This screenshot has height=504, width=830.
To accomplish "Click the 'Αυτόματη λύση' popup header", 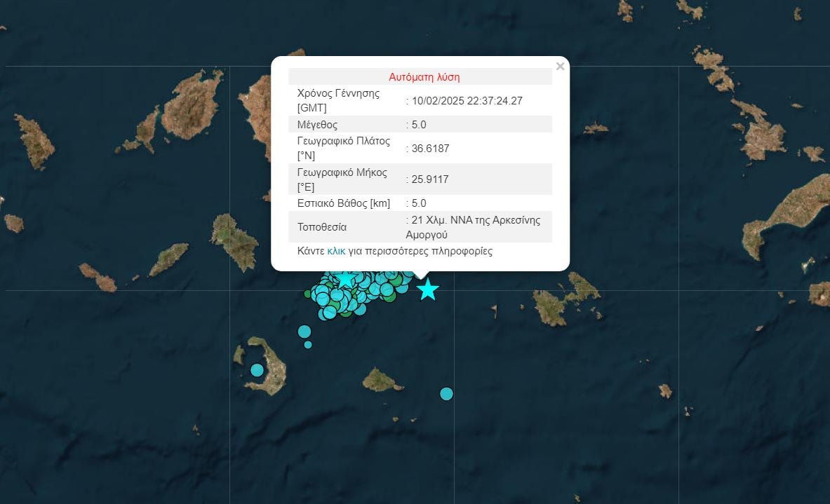I will 424,77.
